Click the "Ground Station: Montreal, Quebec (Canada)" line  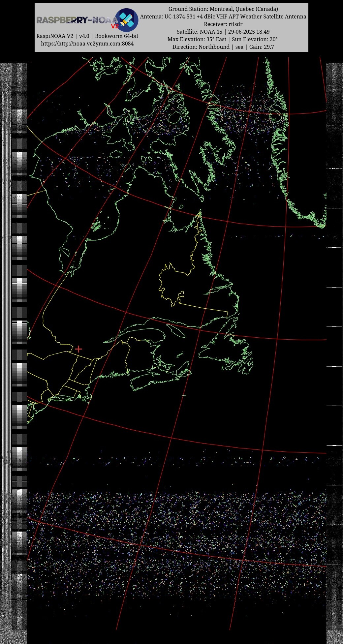(x=223, y=9)
